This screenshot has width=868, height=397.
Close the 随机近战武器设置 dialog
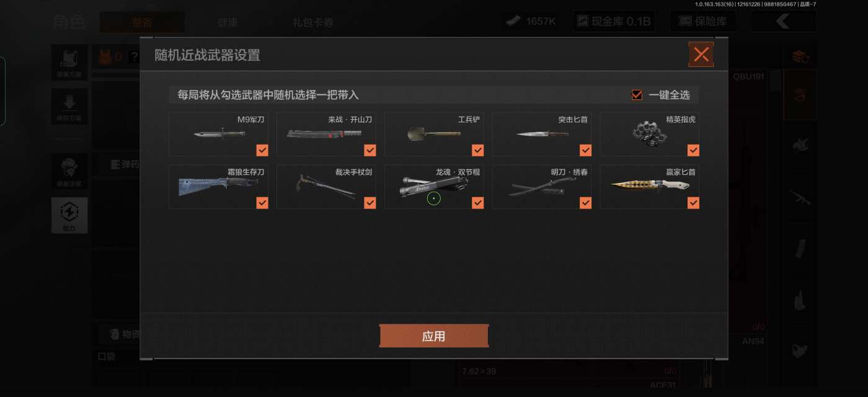(x=701, y=55)
